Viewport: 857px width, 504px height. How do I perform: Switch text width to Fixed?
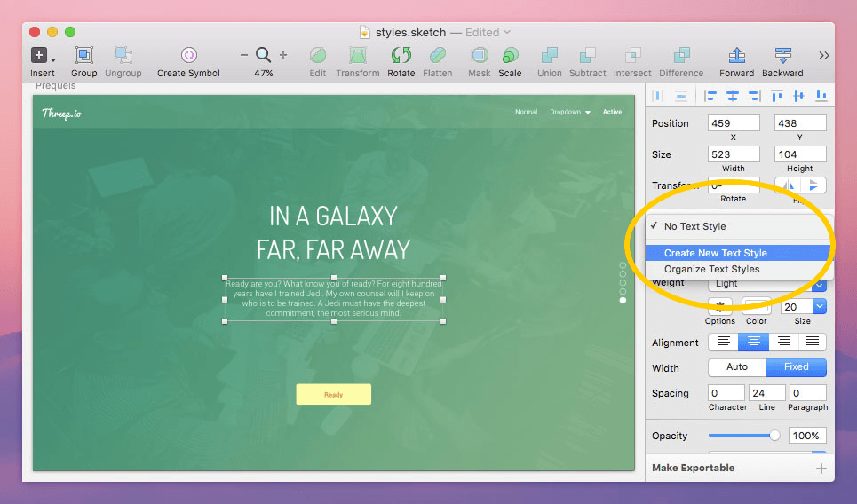tap(797, 367)
